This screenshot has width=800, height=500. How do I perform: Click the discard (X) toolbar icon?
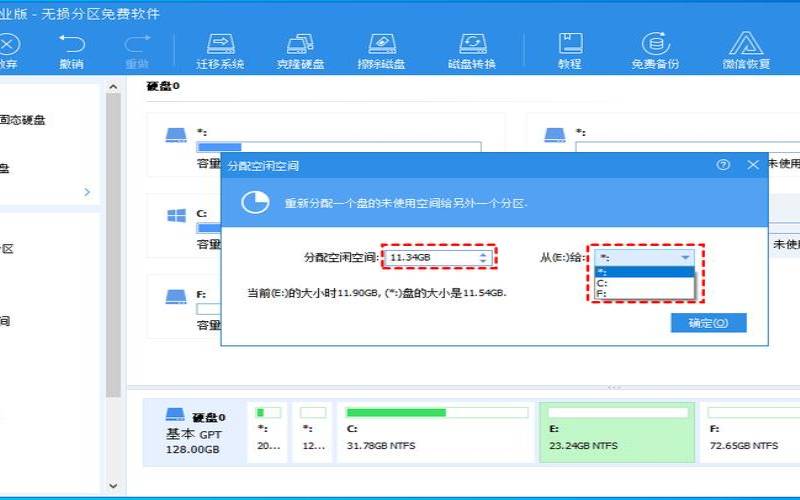click(x=8, y=51)
